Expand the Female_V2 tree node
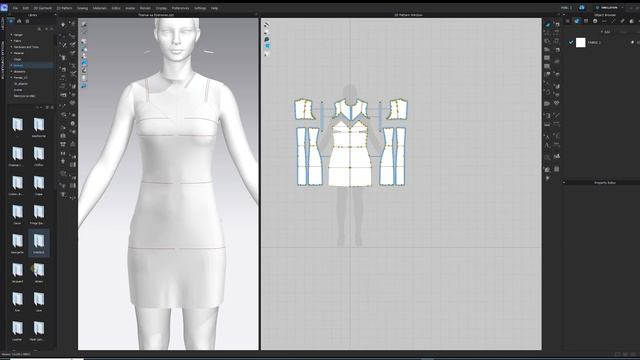 coord(11,78)
